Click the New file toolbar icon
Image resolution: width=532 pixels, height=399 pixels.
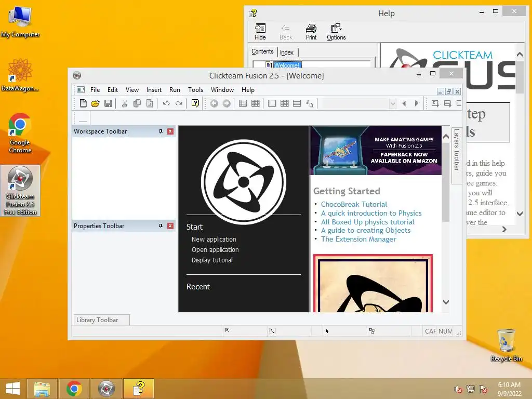[83, 103]
